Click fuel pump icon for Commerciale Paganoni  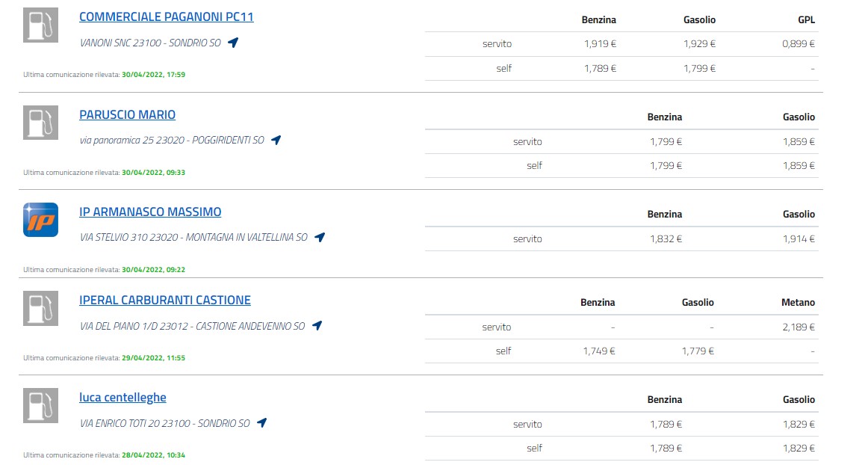[40, 25]
